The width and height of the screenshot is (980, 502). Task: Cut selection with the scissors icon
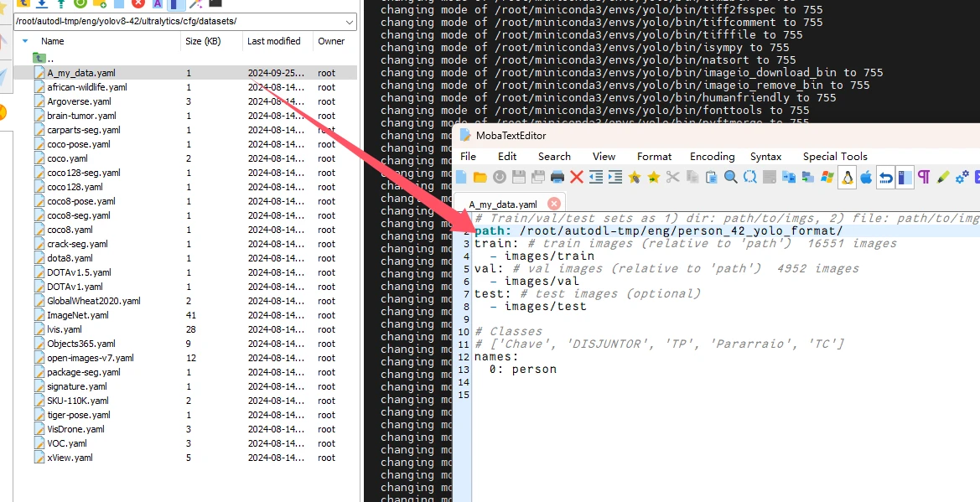pos(673,178)
